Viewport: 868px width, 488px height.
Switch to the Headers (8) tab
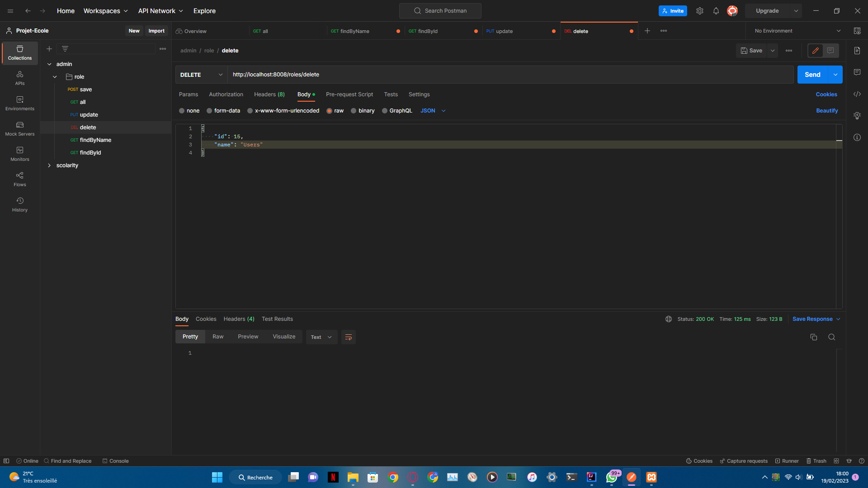(269, 94)
